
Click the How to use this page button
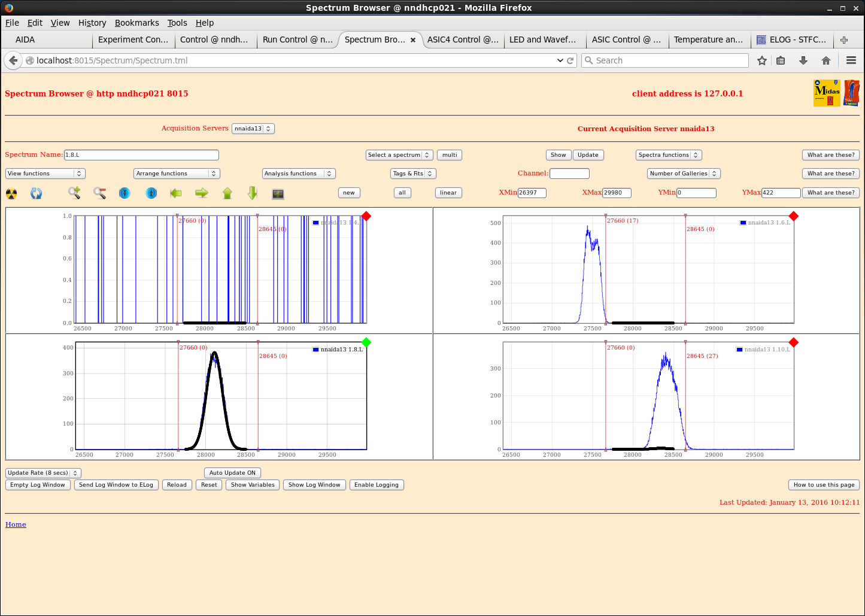[824, 485]
